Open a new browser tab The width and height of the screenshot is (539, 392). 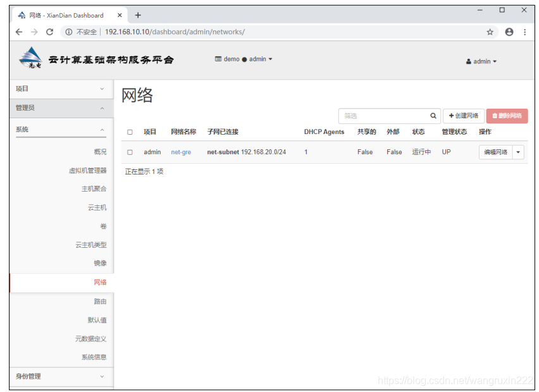(x=138, y=15)
